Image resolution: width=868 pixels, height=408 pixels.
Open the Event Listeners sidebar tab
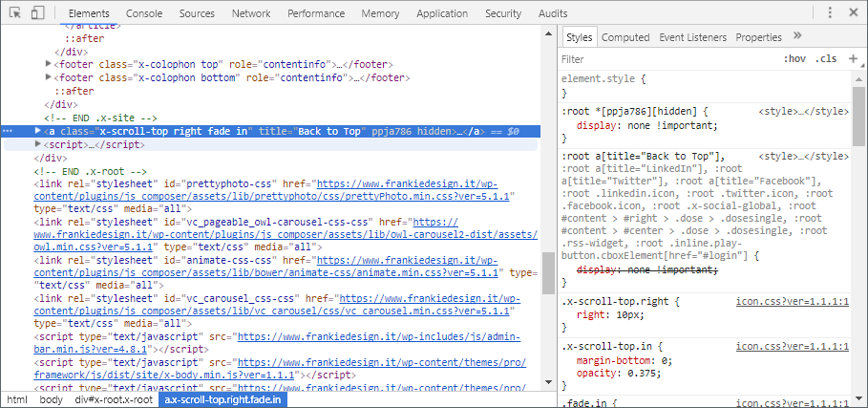pos(692,37)
